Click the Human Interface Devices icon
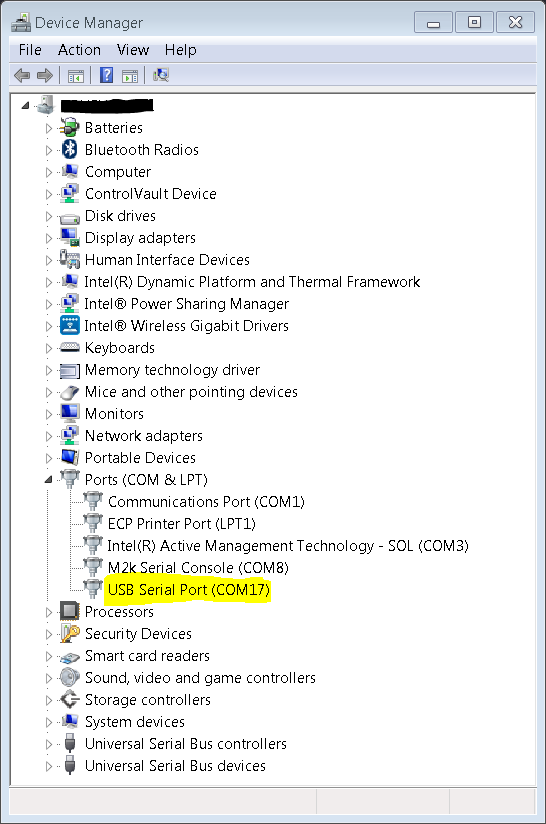The image size is (546, 824). point(69,260)
